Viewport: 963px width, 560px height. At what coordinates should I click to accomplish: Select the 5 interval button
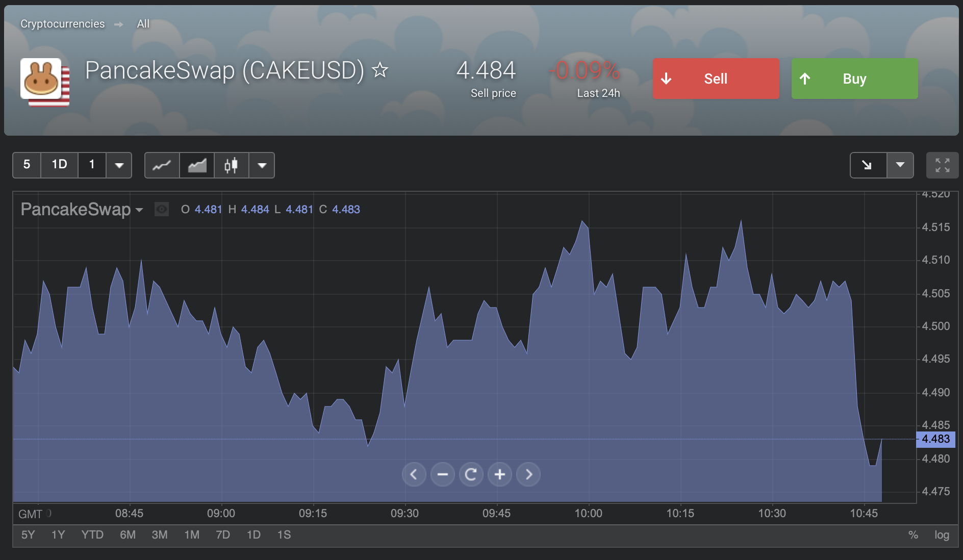(27, 165)
